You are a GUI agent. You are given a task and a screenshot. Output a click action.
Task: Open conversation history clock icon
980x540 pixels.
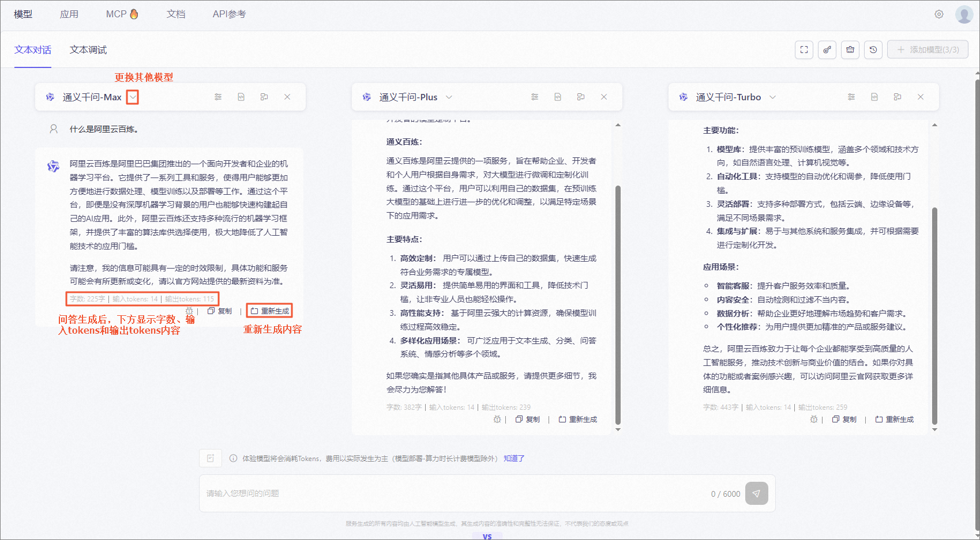point(873,50)
